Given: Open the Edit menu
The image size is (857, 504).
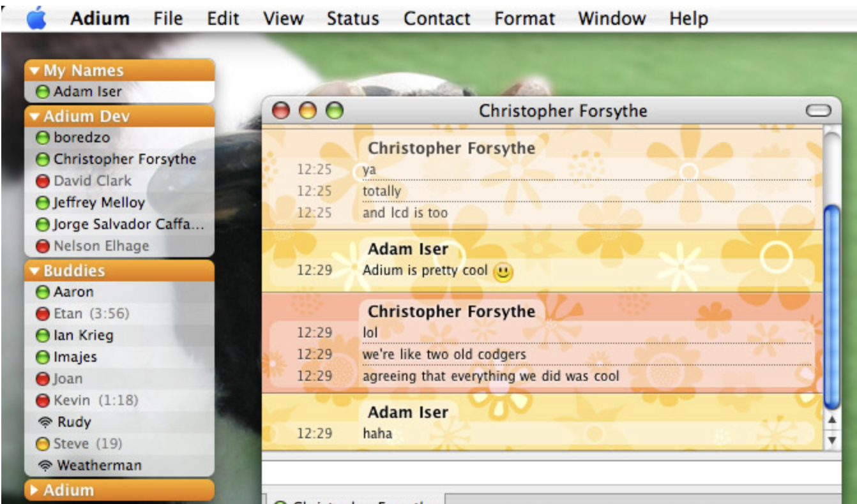Looking at the screenshot, I should (x=223, y=19).
